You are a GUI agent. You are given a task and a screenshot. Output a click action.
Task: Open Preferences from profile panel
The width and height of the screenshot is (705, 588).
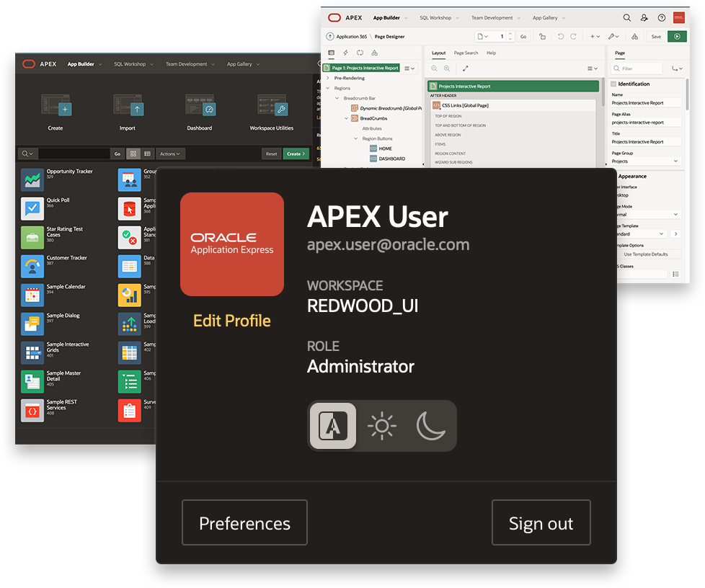(x=244, y=522)
